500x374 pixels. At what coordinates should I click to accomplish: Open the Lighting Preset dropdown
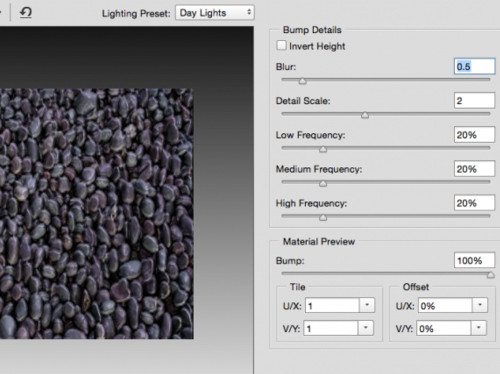point(215,13)
